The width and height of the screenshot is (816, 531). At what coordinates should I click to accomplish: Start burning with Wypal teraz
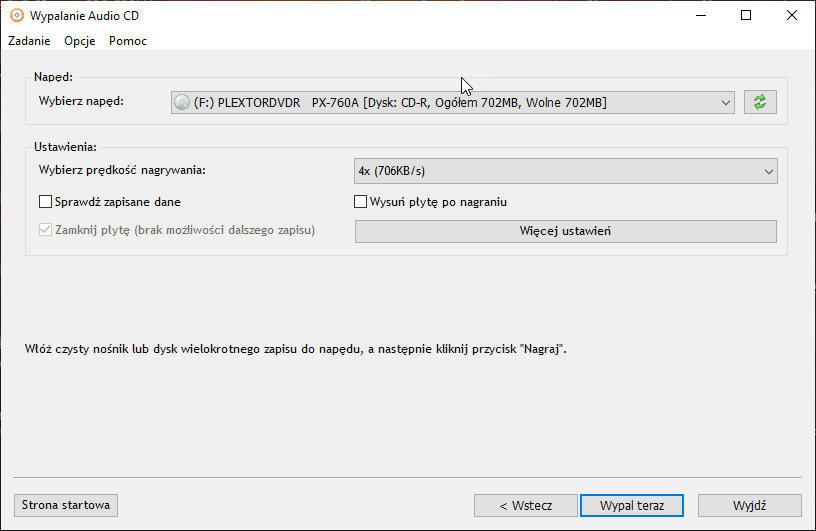[632, 505]
